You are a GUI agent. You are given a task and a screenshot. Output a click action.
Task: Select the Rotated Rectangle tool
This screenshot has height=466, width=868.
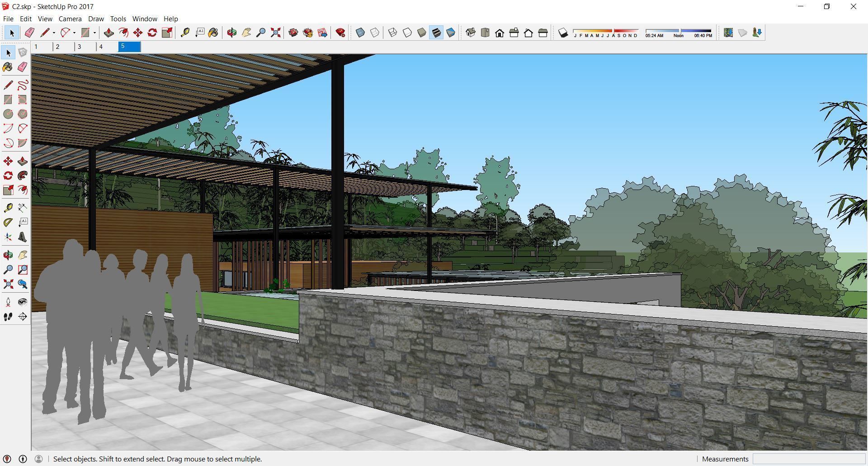tap(23, 100)
